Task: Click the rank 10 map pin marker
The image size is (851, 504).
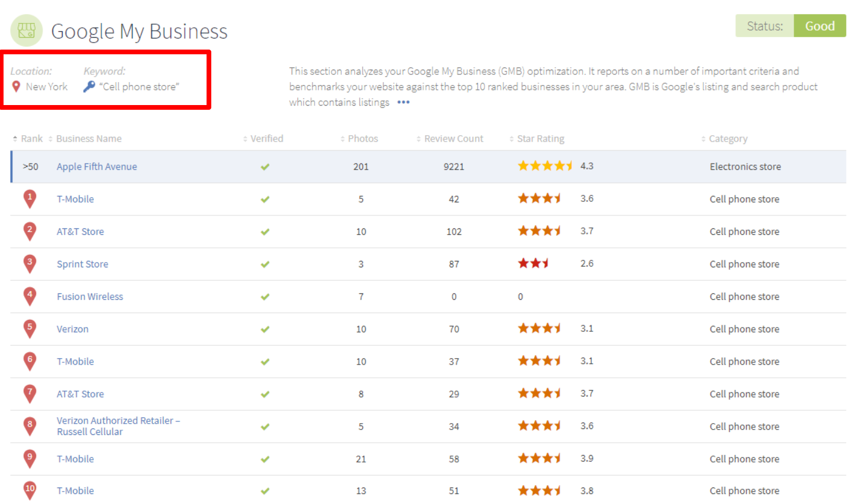Action: (30, 490)
